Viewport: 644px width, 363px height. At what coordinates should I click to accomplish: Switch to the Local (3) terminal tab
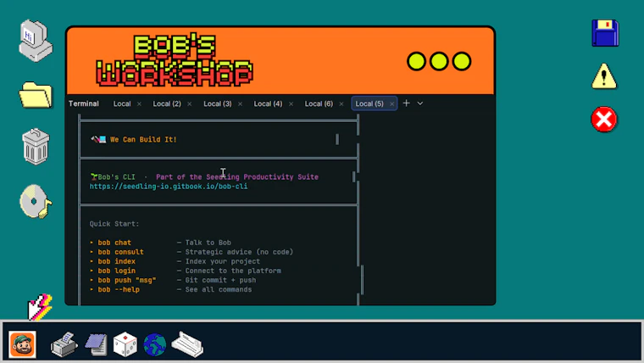pyautogui.click(x=218, y=103)
